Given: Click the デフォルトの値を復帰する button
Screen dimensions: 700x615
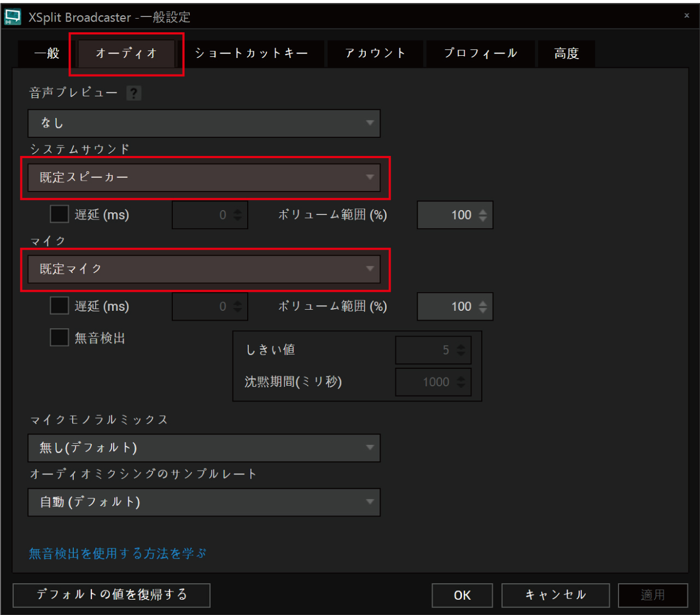Looking at the screenshot, I should pyautogui.click(x=112, y=595).
